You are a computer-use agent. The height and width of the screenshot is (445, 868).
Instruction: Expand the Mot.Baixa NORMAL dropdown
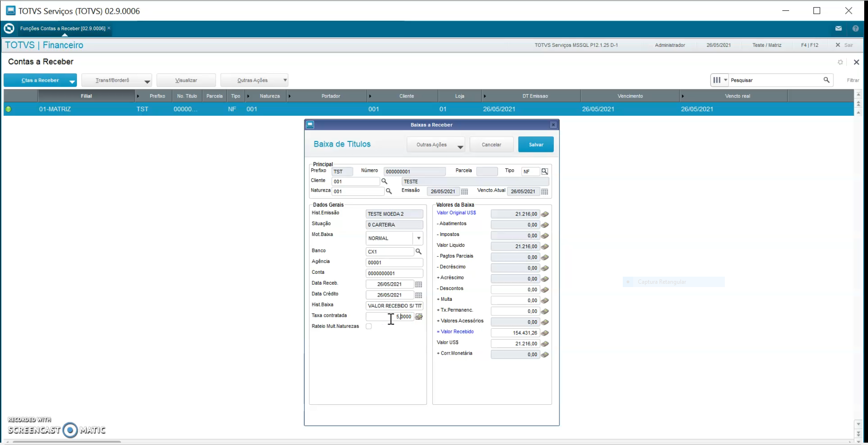coord(419,238)
